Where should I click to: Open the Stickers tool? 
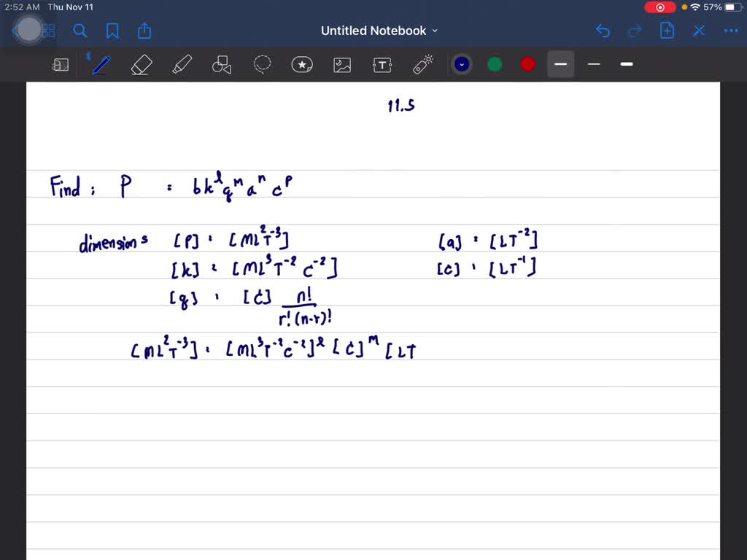(302, 64)
